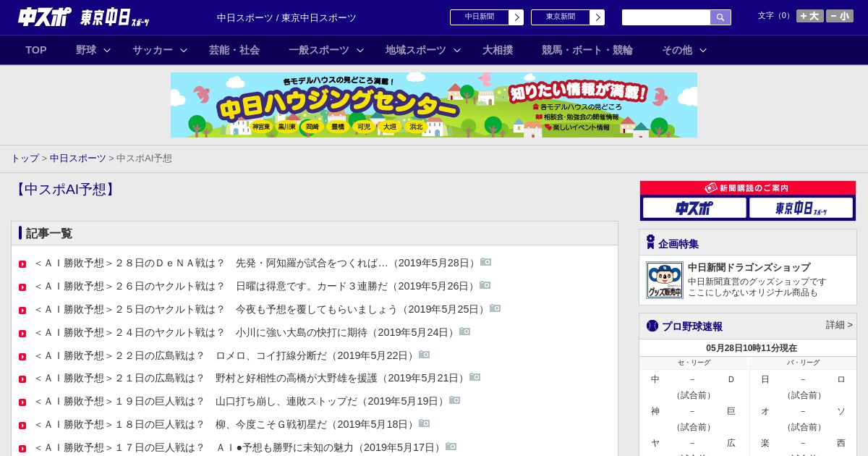The width and height of the screenshot is (868, 456).
Task: Open サッカー navigation menu
Action: [153, 50]
